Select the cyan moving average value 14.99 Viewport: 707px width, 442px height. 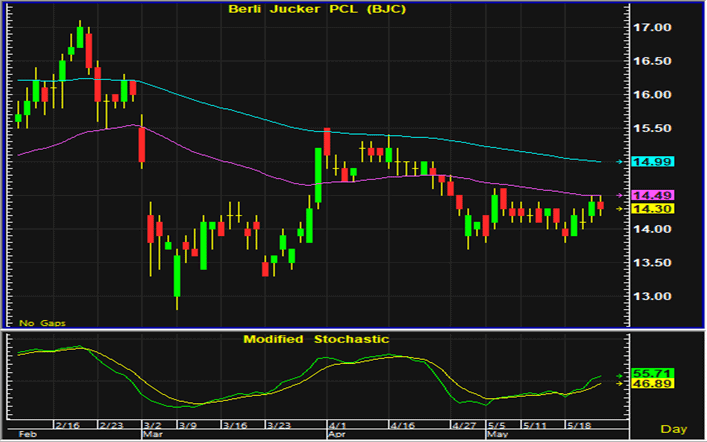(x=652, y=161)
